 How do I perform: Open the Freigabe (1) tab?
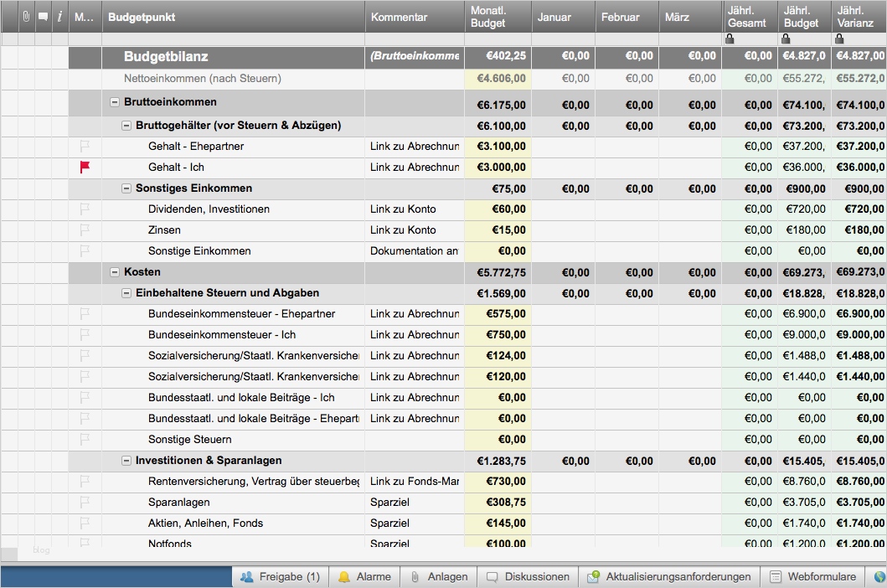(280, 577)
